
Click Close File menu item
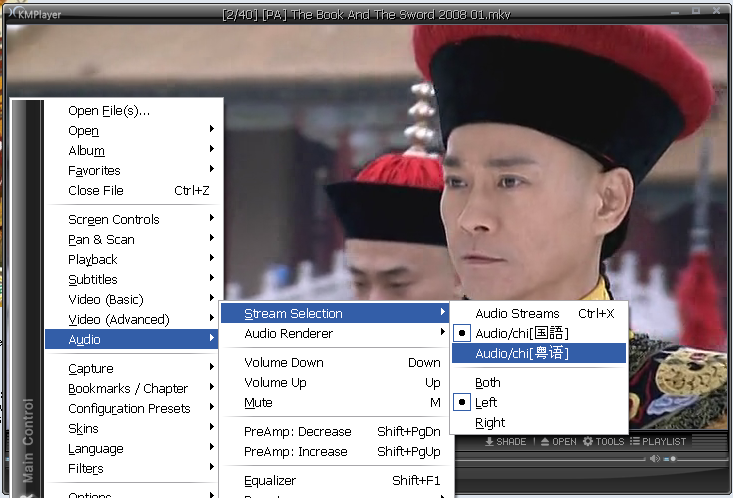click(132, 191)
